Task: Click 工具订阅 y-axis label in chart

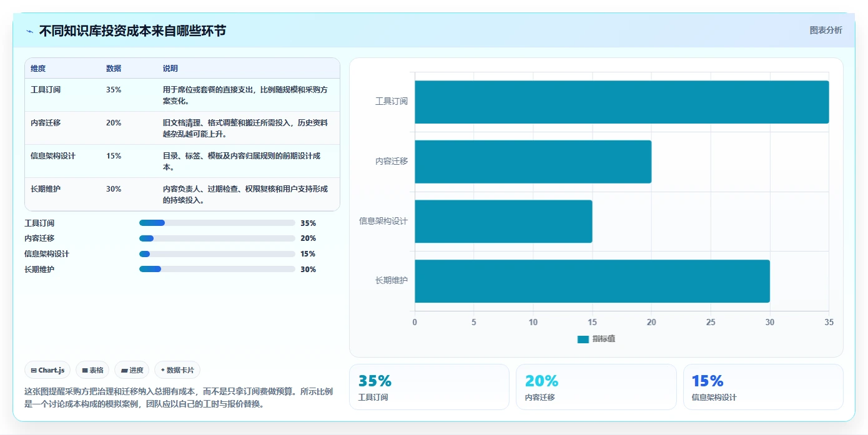Action: tap(392, 102)
